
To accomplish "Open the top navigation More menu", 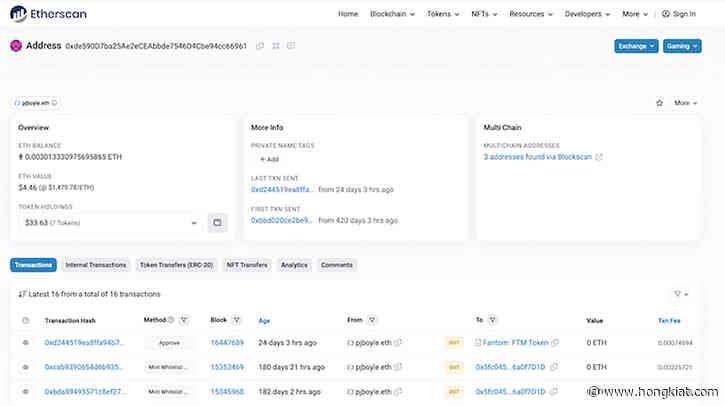I will 635,14.
